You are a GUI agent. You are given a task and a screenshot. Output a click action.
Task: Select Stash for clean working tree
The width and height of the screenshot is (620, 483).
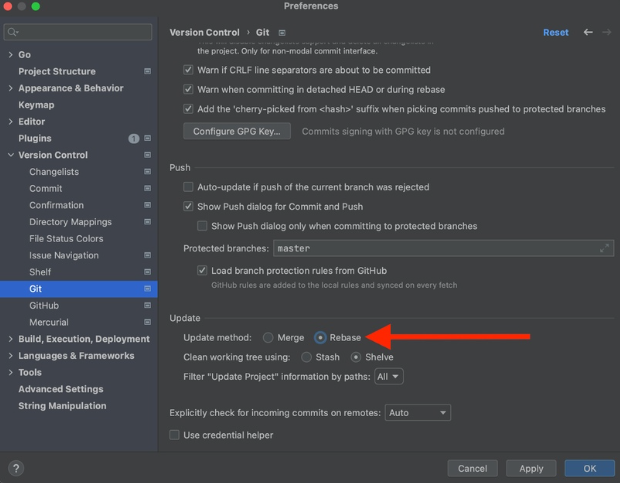pos(306,357)
